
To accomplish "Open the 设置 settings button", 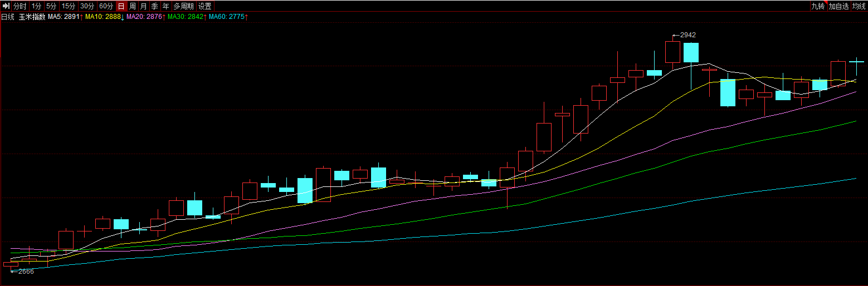I will [x=205, y=6].
